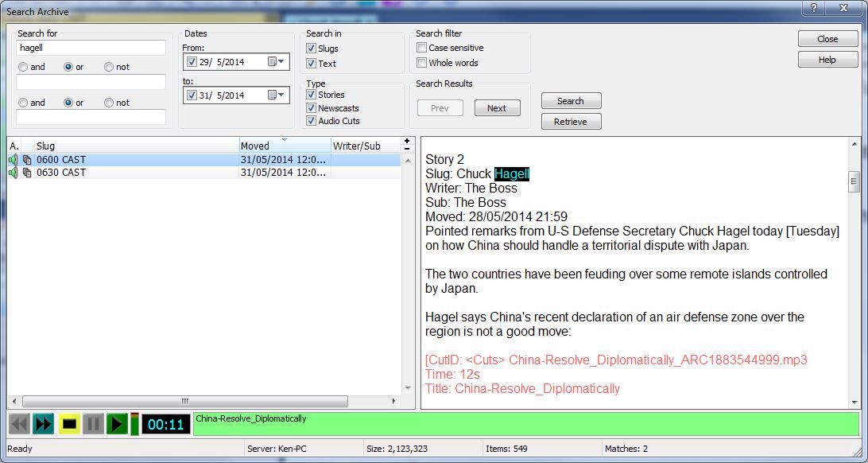
Task: Sort results by Moved column header
Action: tap(285, 146)
